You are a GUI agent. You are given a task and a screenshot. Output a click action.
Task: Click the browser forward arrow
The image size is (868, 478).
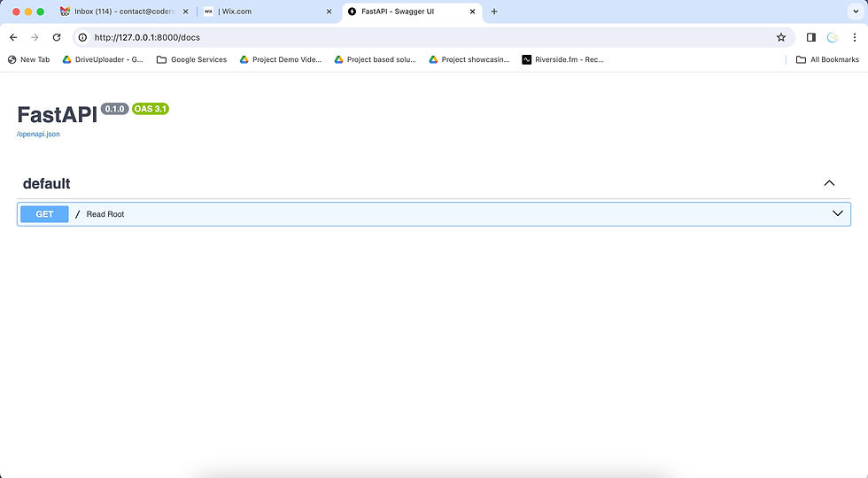tap(35, 37)
